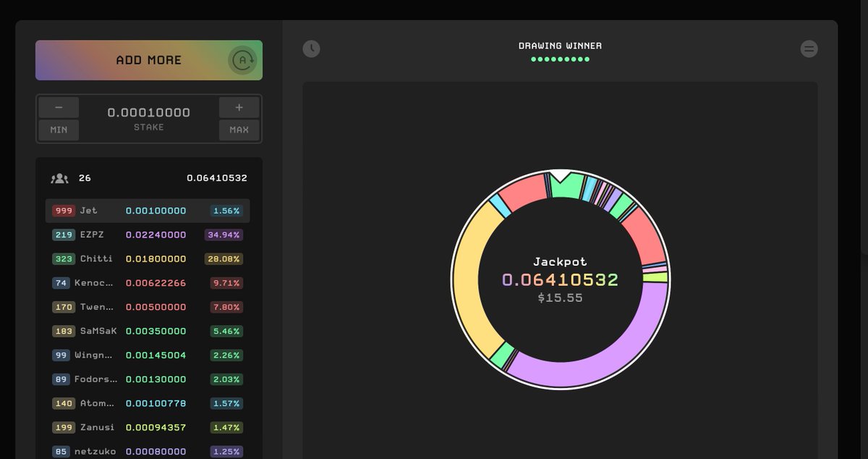The width and height of the screenshot is (868, 459).
Task: Click the DRAWING WINNER status label
Action: pyautogui.click(x=561, y=46)
